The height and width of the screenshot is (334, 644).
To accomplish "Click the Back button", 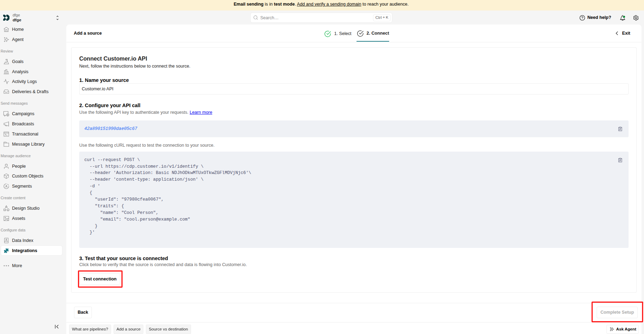I will 83,312.
